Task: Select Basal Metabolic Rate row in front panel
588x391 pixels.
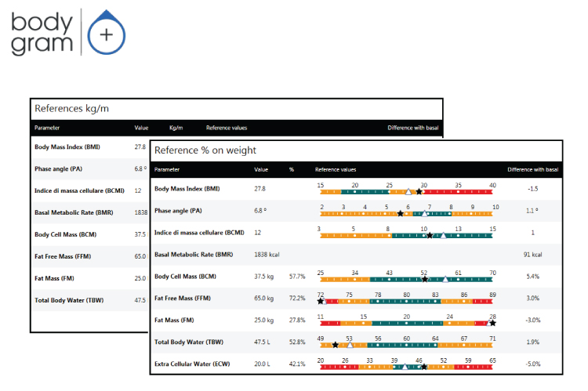Action: tap(194, 255)
